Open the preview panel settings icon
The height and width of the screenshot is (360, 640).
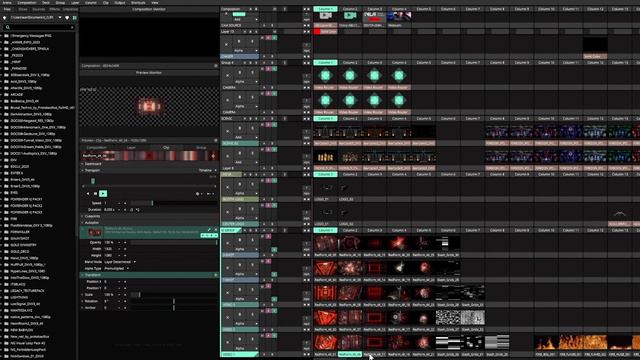216,140
